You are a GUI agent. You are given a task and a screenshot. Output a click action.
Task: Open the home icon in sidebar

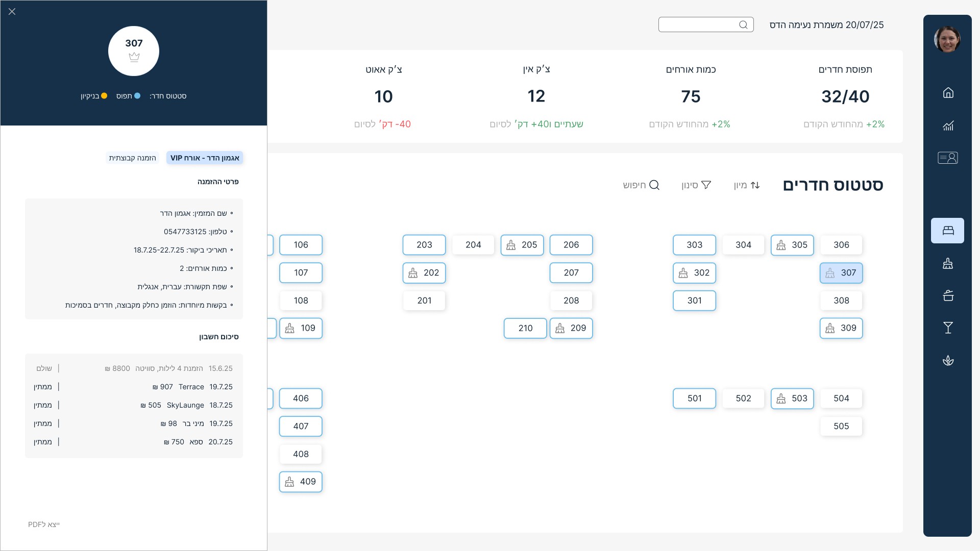[948, 93]
